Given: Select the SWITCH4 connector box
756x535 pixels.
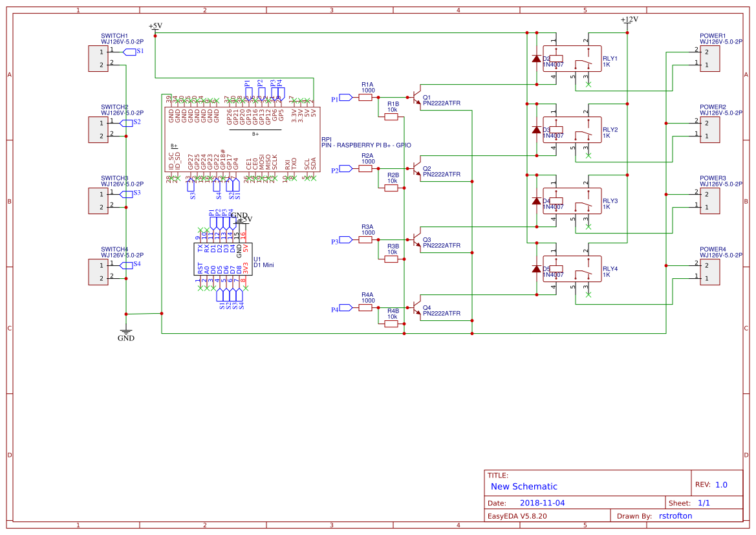Looking at the screenshot, I should (98, 272).
